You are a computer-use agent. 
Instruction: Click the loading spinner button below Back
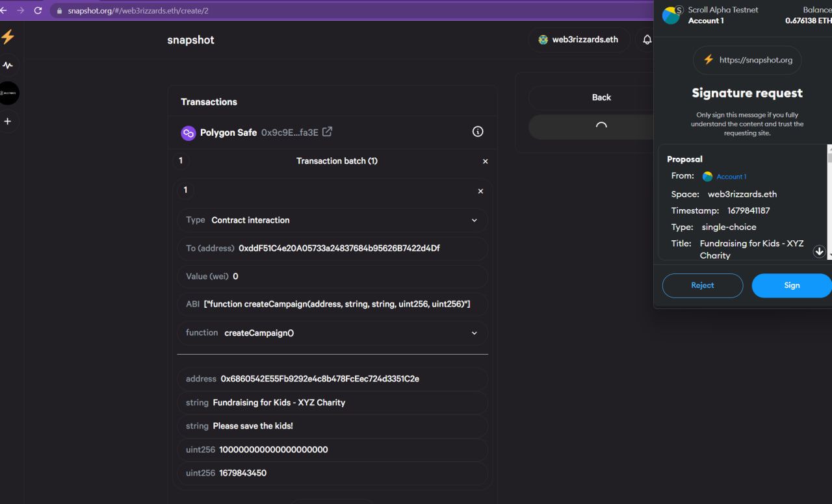point(591,127)
